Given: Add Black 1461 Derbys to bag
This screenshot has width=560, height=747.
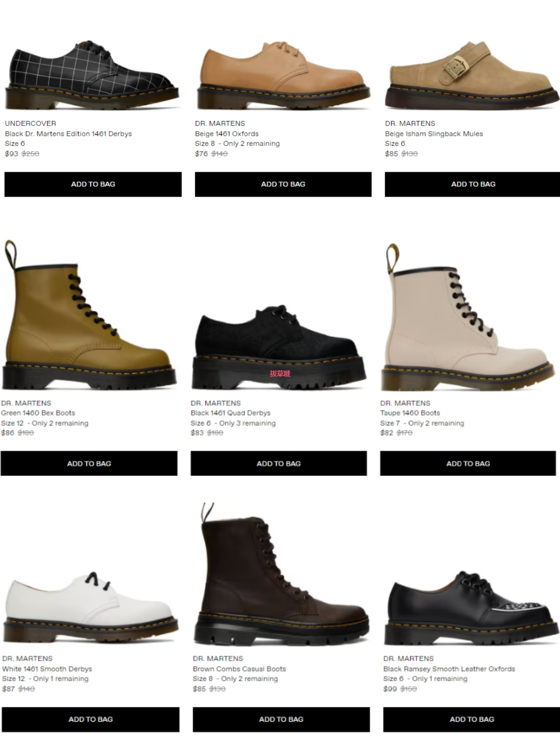Looking at the screenshot, I should (93, 184).
